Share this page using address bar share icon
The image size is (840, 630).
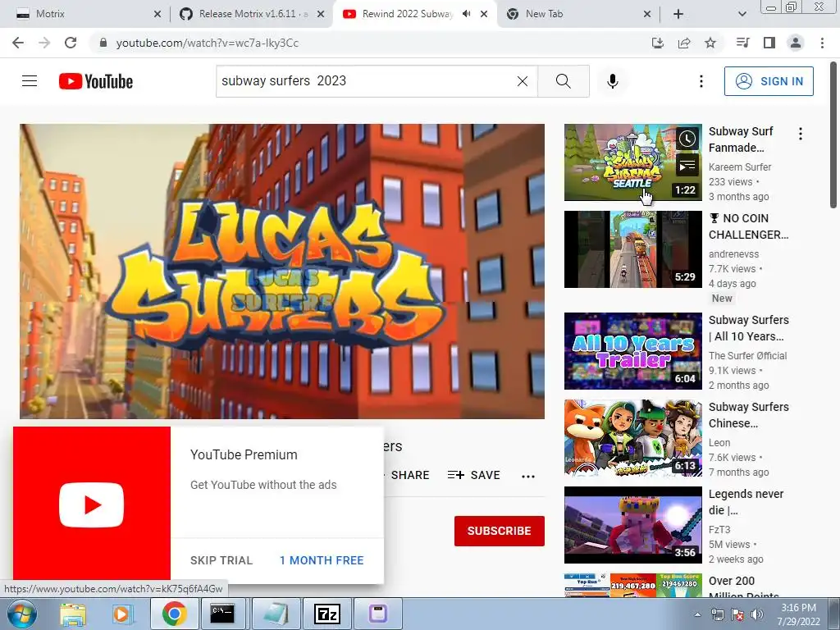(684, 43)
